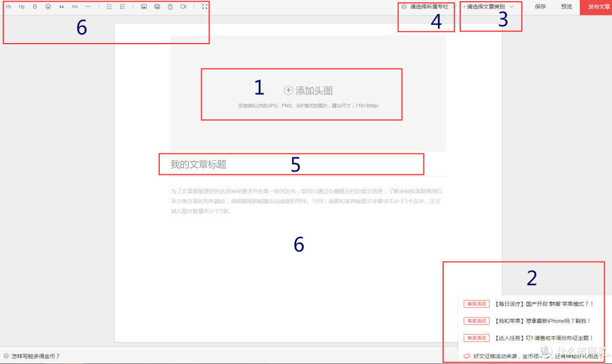Viewport: 612px width, 364px height.
Task: Click the megaphone announcement icon
Action: coord(467,356)
